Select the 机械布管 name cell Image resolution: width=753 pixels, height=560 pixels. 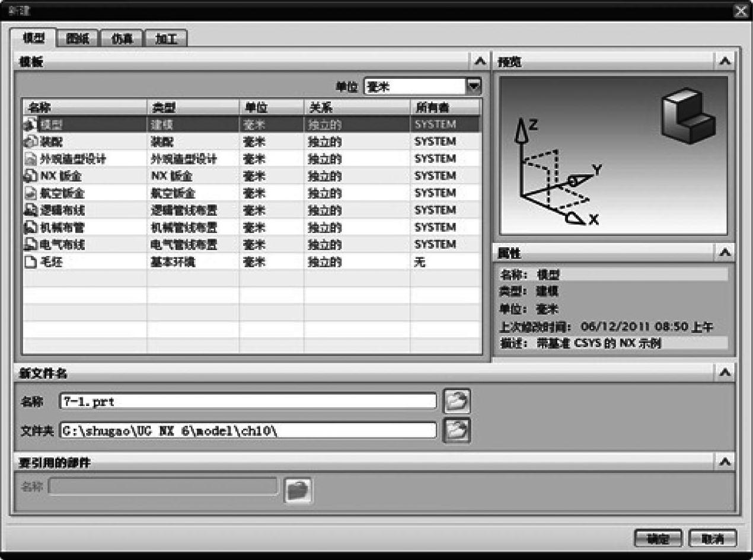pyautogui.click(x=62, y=228)
